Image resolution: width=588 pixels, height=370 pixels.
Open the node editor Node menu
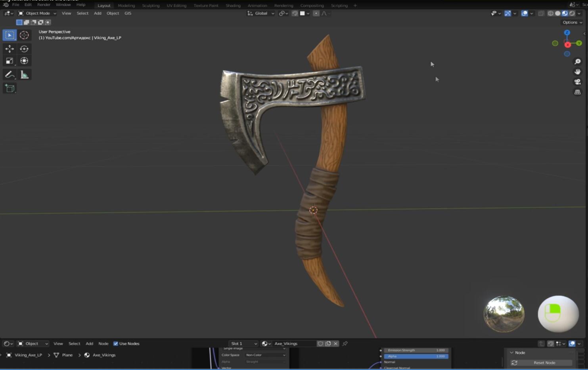pyautogui.click(x=103, y=343)
